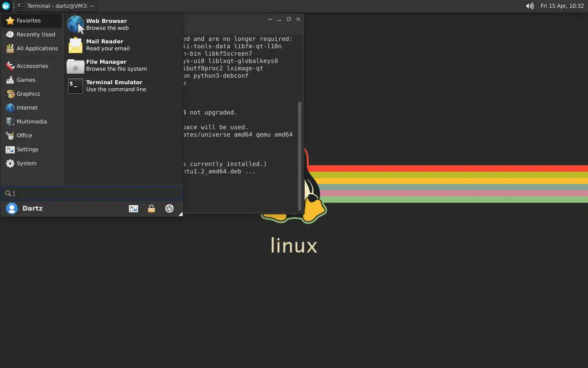The image size is (588, 368).
Task: Open the settings manager icon beside Dartz
Action: pos(134,209)
